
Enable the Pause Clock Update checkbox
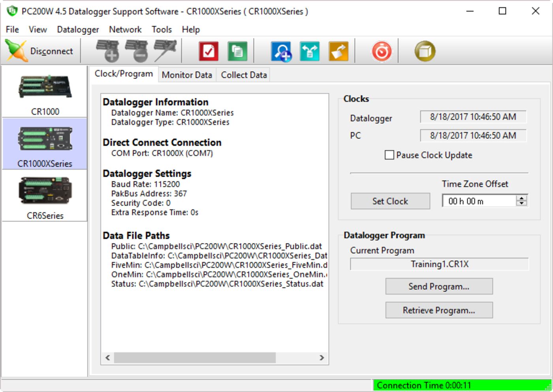tap(389, 155)
